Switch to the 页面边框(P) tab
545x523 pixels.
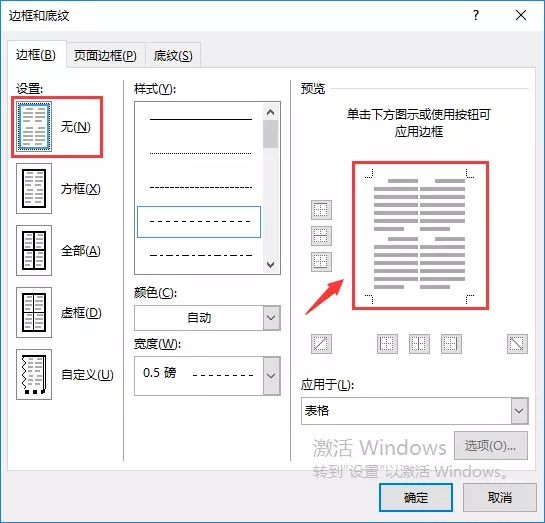click(105, 56)
